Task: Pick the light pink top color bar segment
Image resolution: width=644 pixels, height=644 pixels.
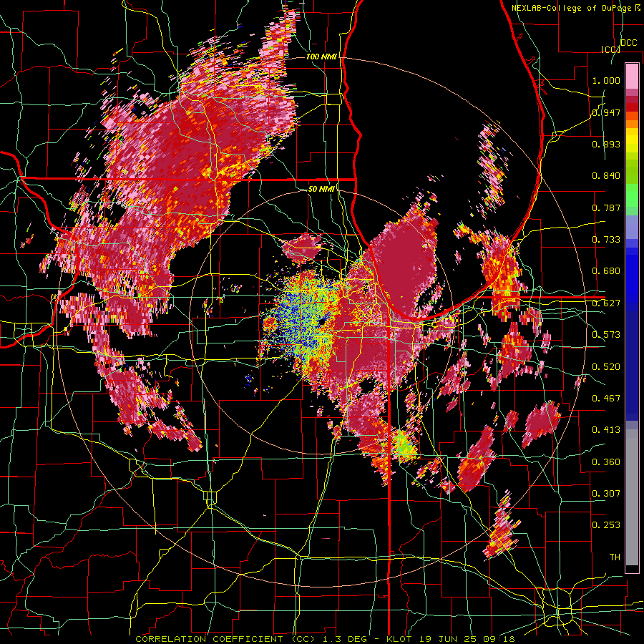Action: [632, 76]
